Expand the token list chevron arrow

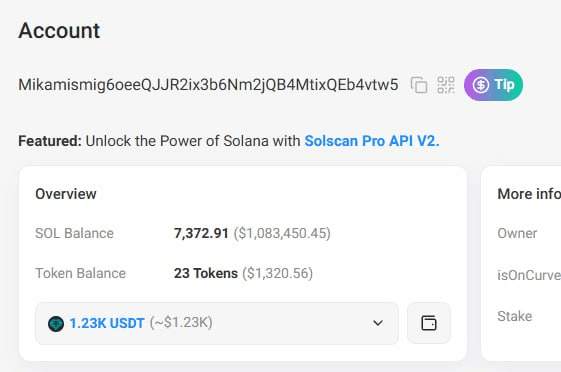pos(378,323)
